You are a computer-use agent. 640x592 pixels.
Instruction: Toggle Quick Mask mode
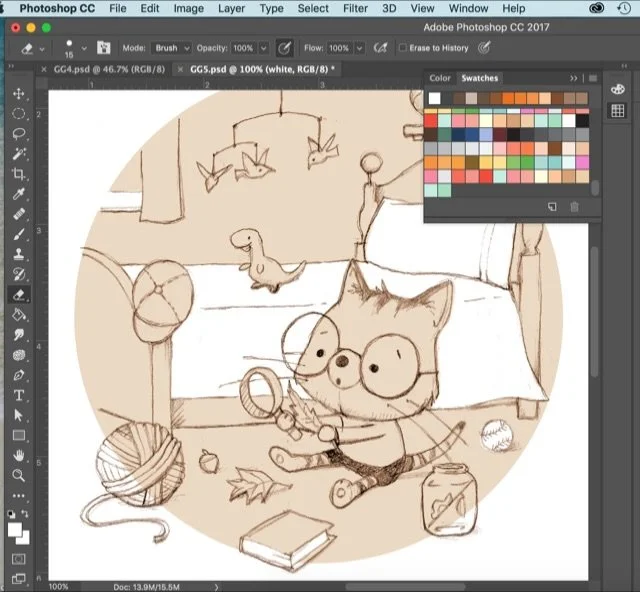point(19,559)
